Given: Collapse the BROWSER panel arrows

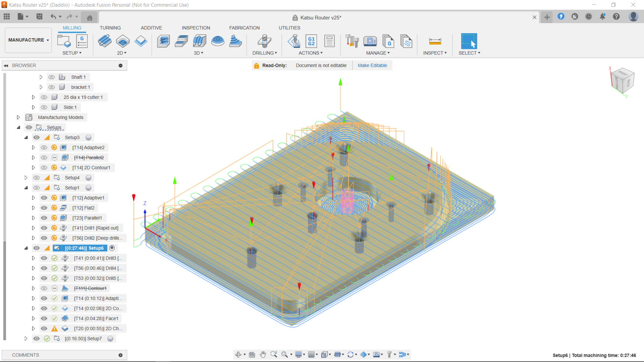Looking at the screenshot, I should pyautogui.click(x=6, y=66).
